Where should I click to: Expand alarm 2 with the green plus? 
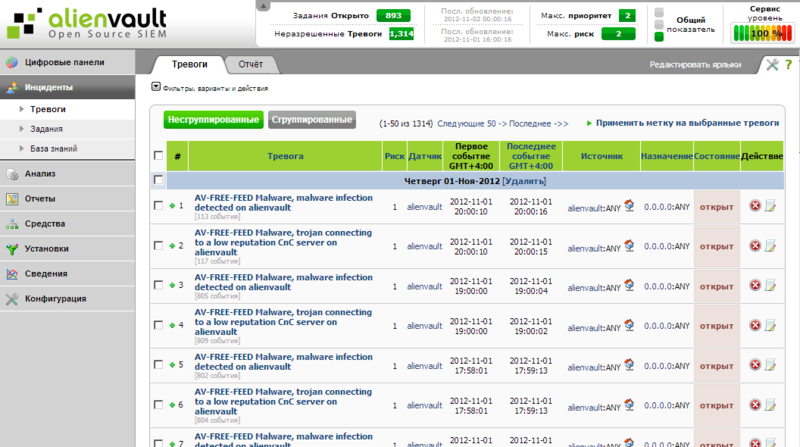pos(172,246)
